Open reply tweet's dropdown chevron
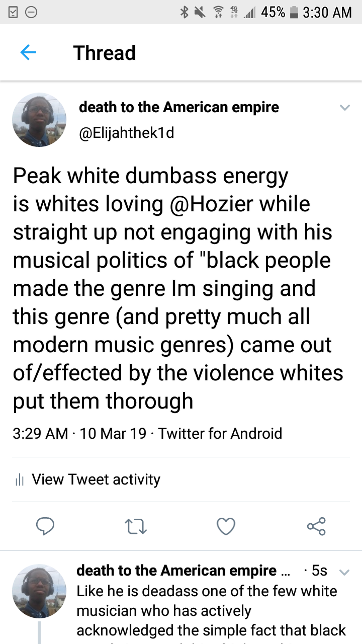Image resolution: width=362 pixels, height=644 pixels. coord(344,572)
